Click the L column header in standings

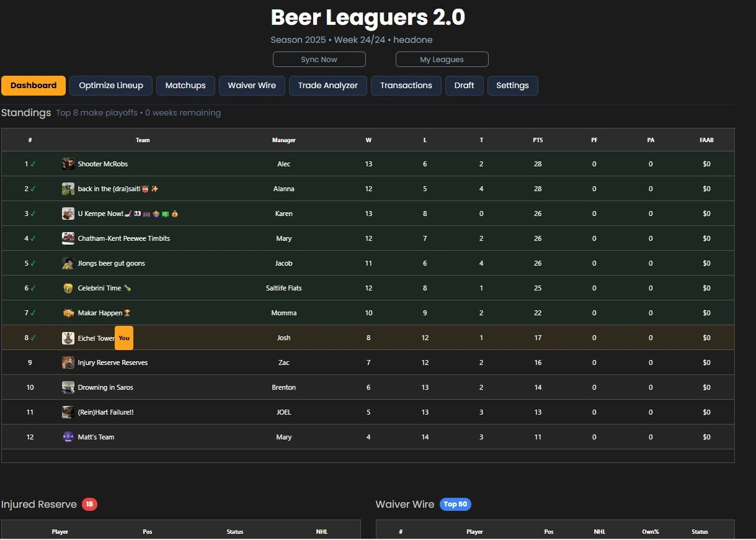(425, 140)
